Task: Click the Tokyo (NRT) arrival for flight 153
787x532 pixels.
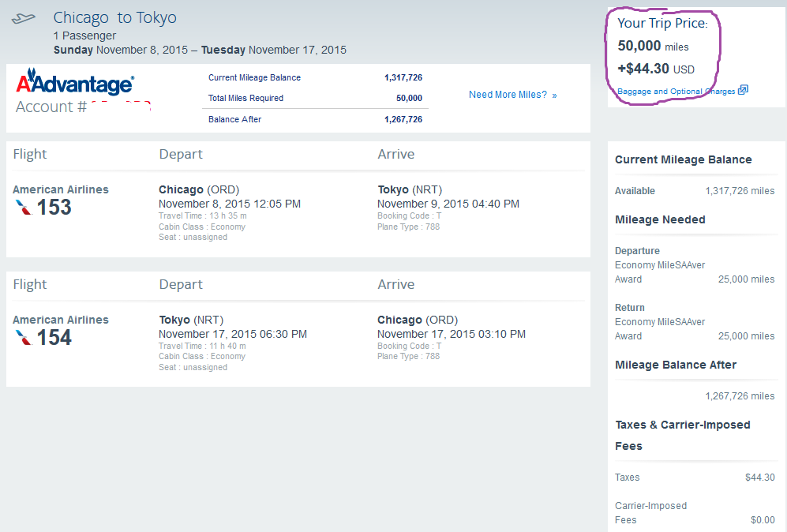Action: [x=410, y=189]
